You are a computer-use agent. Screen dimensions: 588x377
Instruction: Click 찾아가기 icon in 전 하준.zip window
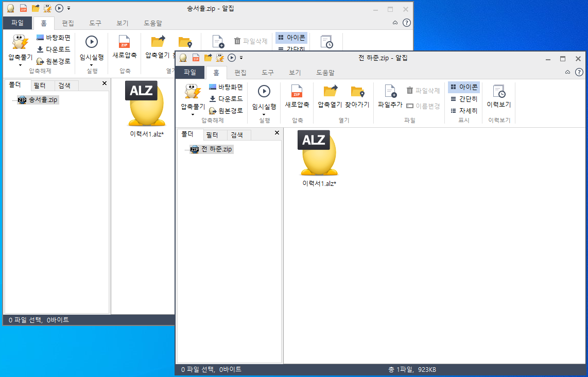(357, 91)
